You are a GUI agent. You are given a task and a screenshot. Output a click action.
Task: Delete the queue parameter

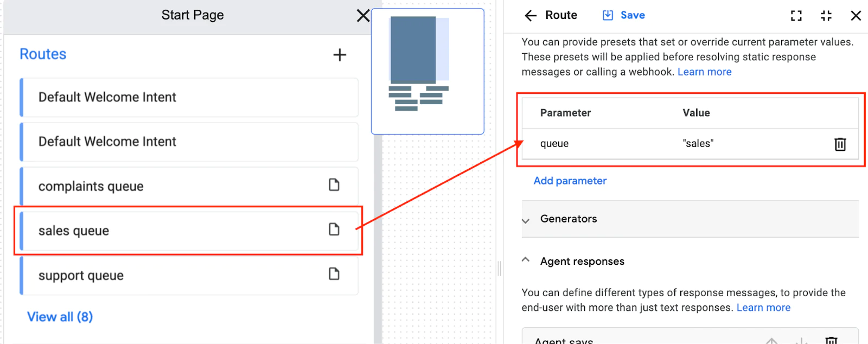[840, 144]
